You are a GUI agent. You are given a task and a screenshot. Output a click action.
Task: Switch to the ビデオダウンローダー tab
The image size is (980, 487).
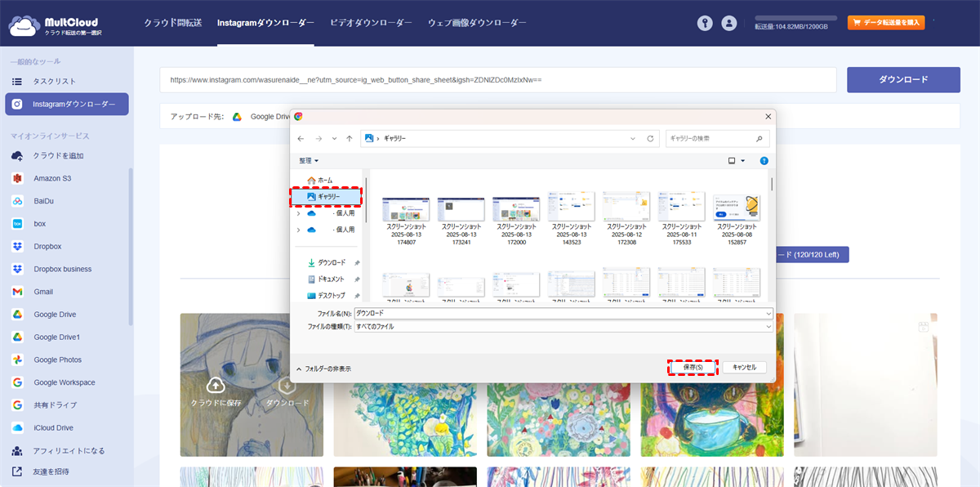(371, 23)
